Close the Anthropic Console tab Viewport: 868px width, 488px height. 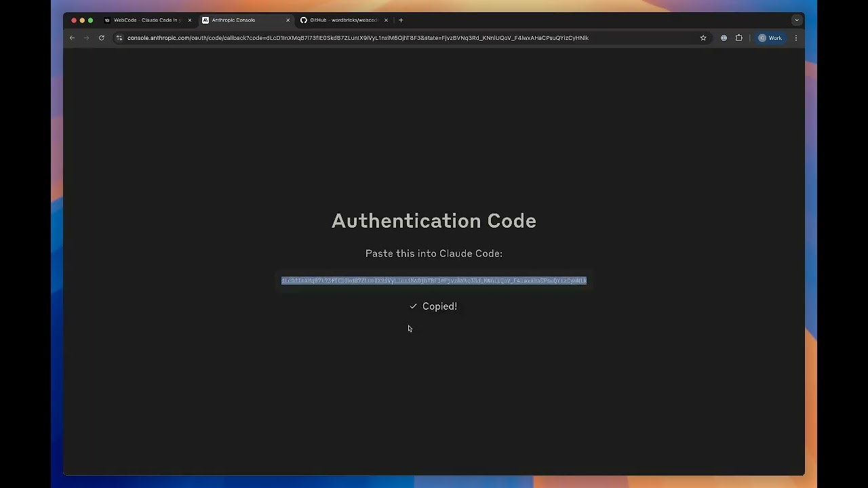point(288,20)
